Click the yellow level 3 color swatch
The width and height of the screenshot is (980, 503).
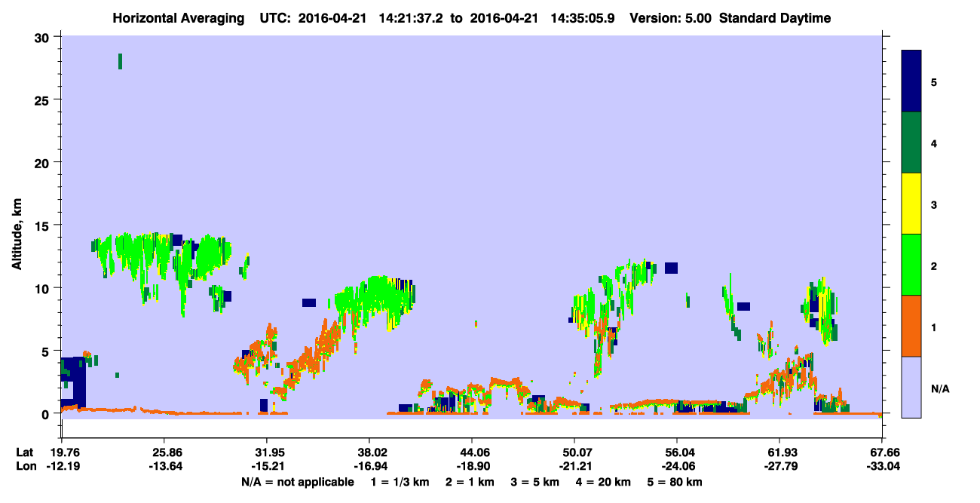pyautogui.click(x=911, y=204)
